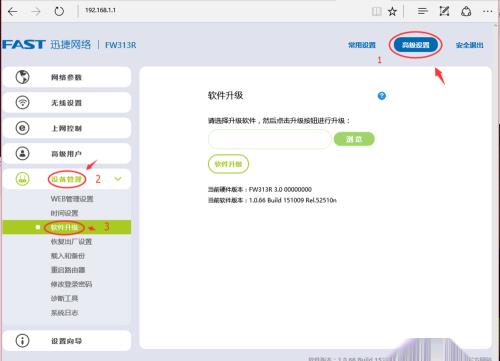Open the 设置向导 menu
This screenshot has height=361, width=500.
pyautogui.click(x=67, y=340)
